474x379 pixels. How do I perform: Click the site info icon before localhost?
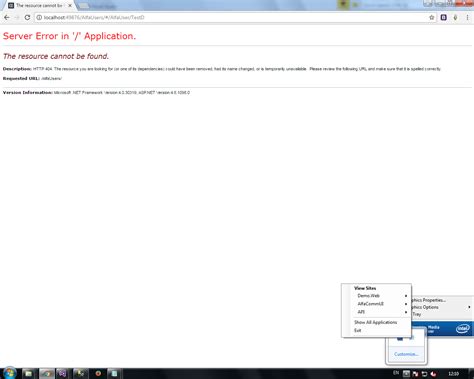39,17
